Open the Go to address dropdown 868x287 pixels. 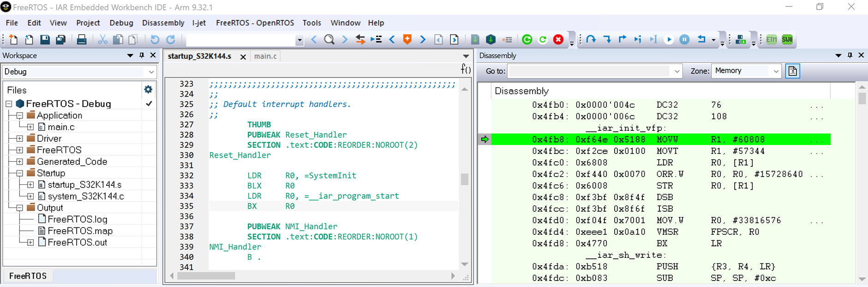[x=677, y=71]
